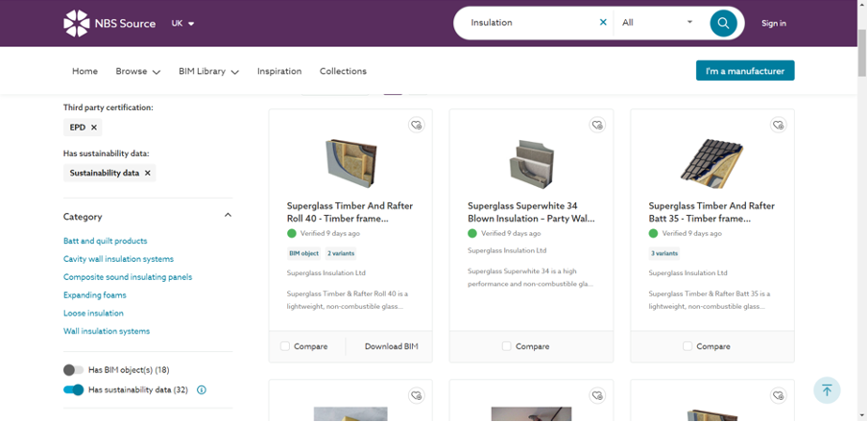Tick Compare for Timber And Rafter Roll 40
This screenshot has width=868, height=422.
284,346
